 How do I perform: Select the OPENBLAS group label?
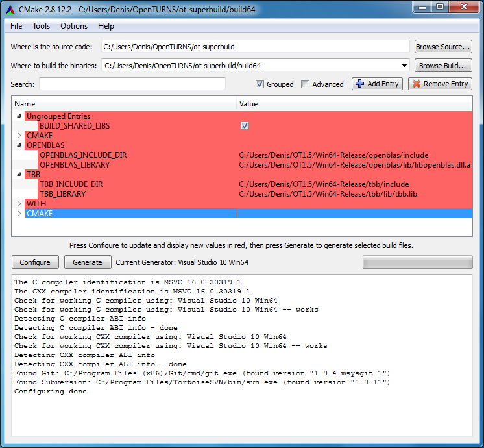45,145
